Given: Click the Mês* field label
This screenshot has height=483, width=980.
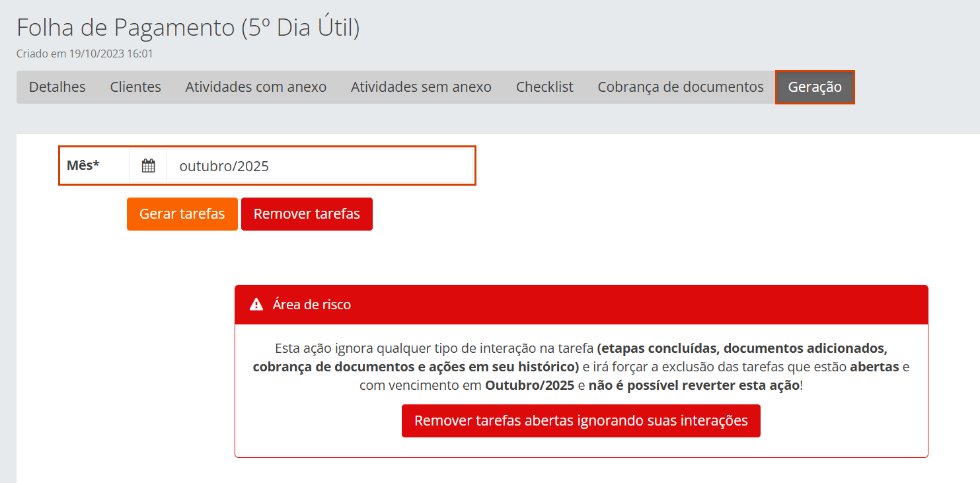Looking at the screenshot, I should (x=83, y=165).
